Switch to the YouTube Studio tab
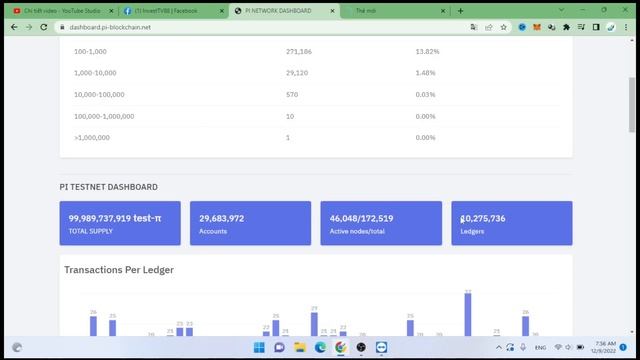 [x=62, y=11]
